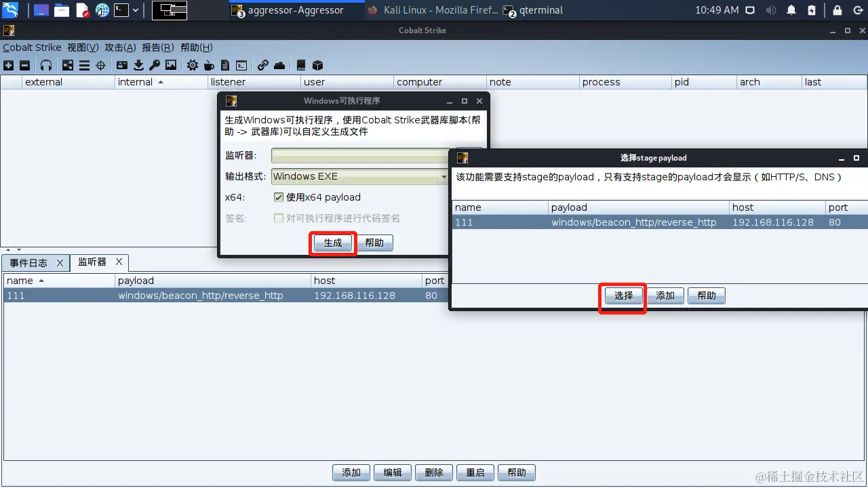Click the Connect to team server plus icon
Viewport: 868px width, 488px height.
point(8,66)
